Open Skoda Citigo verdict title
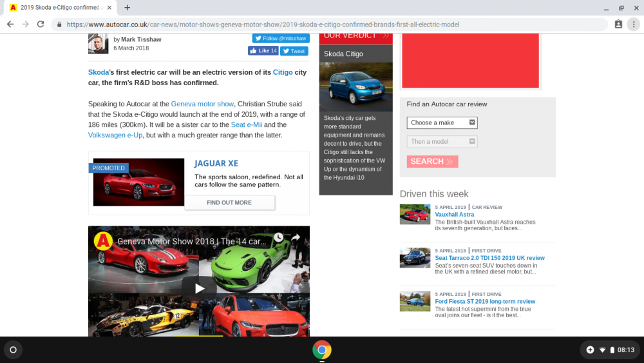Viewport: 644px width, 363px height. point(343,54)
